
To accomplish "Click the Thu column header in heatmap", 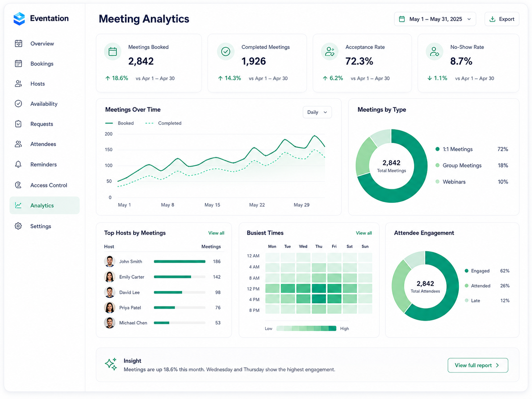I will point(319,246).
